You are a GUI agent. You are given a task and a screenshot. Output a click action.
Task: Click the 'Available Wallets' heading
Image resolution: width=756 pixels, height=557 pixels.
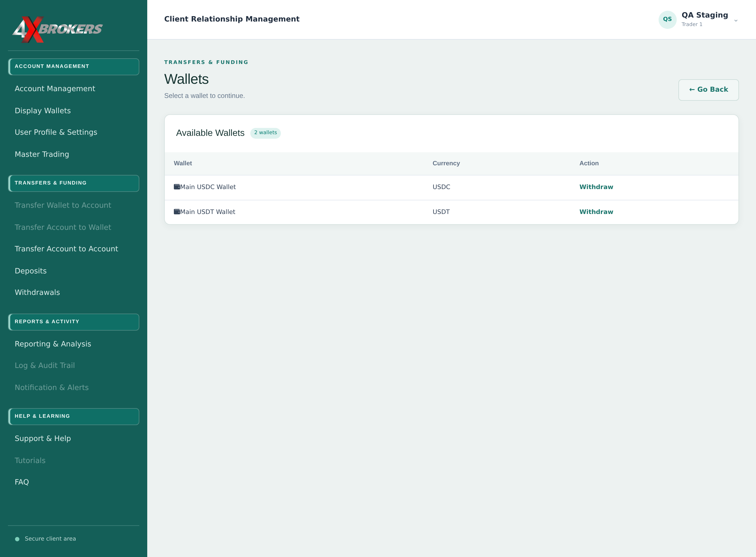[210, 133]
